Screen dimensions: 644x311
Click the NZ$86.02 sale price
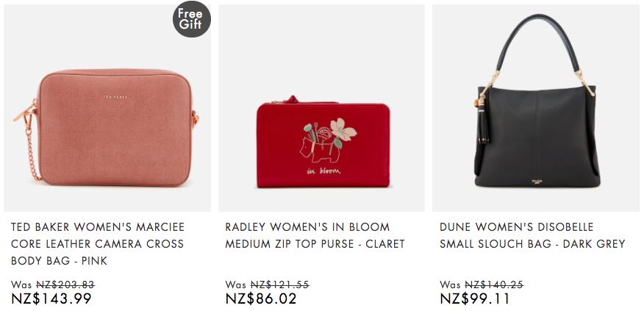click(x=261, y=299)
